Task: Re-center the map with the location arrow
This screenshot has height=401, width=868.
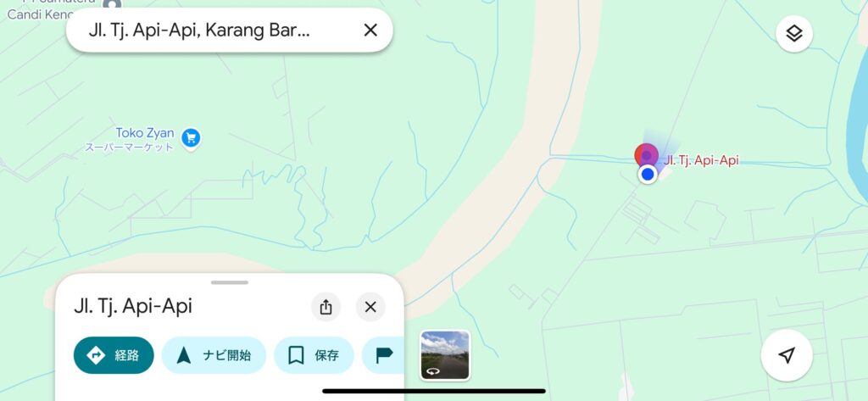Action: (787, 355)
